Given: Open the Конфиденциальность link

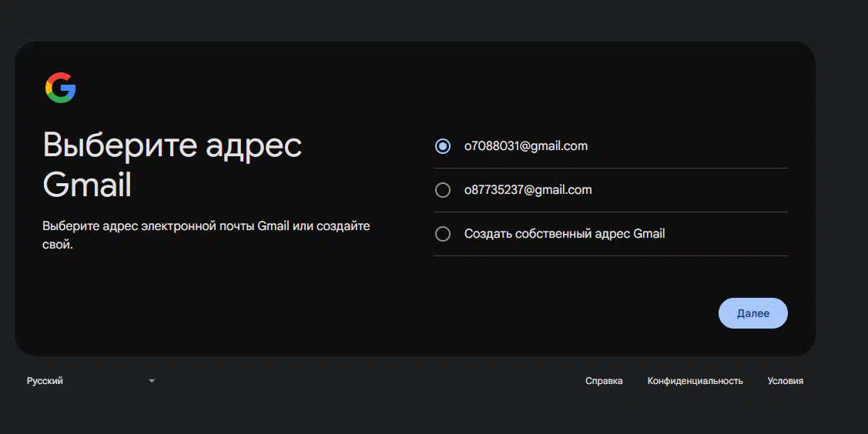Looking at the screenshot, I should (x=695, y=381).
